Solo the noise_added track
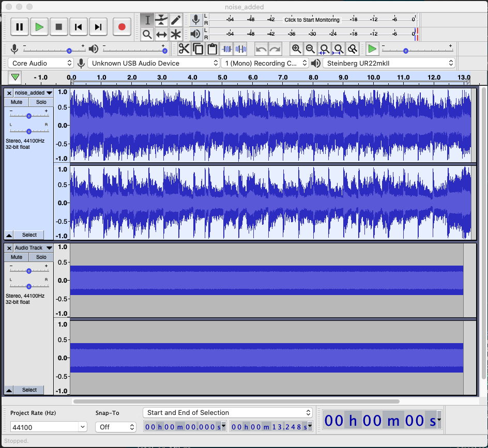This screenshot has width=488, height=448. (41, 102)
